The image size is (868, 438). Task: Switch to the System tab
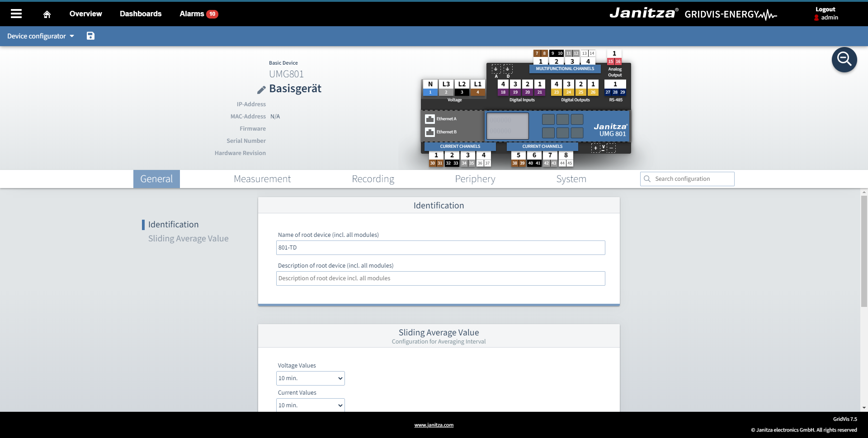pyautogui.click(x=571, y=179)
